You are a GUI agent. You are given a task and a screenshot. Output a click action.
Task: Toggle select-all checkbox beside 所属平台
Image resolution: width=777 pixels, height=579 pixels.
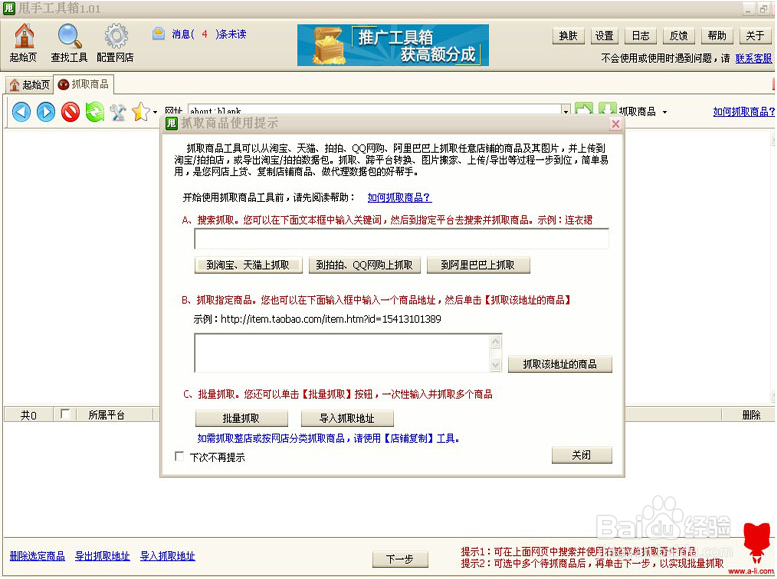[64, 413]
